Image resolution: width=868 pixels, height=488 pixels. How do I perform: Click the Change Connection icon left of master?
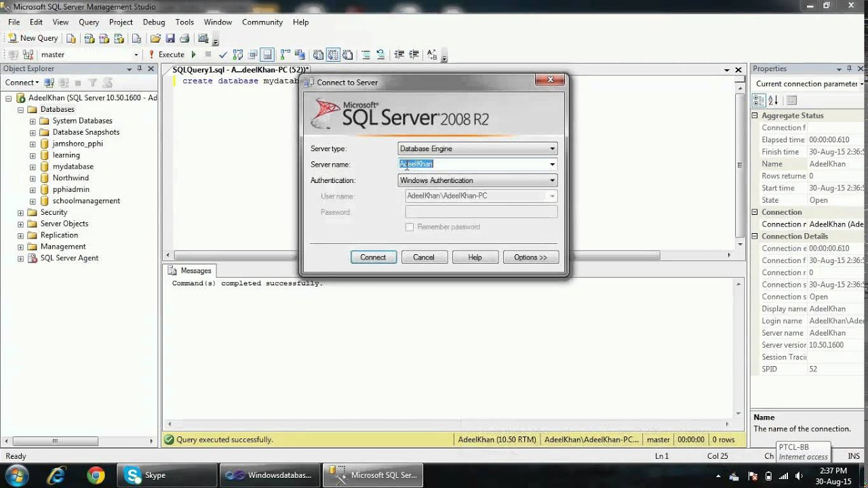[x=28, y=54]
